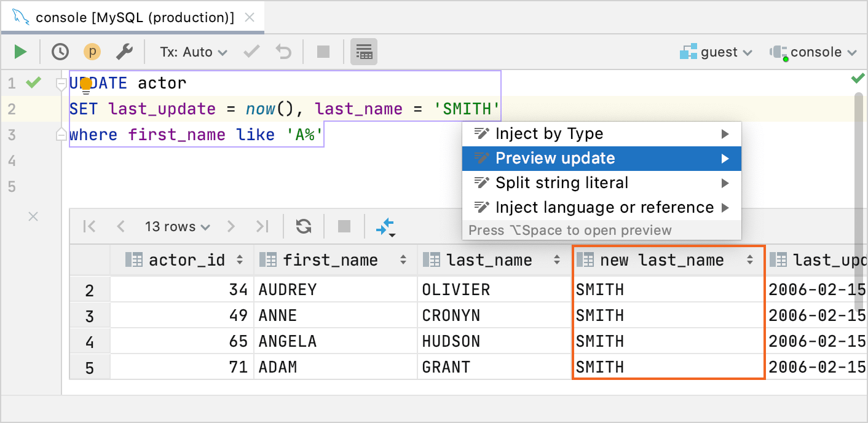Sort the last_name column using its sort arrows
This screenshot has width=868, height=423.
557,260
